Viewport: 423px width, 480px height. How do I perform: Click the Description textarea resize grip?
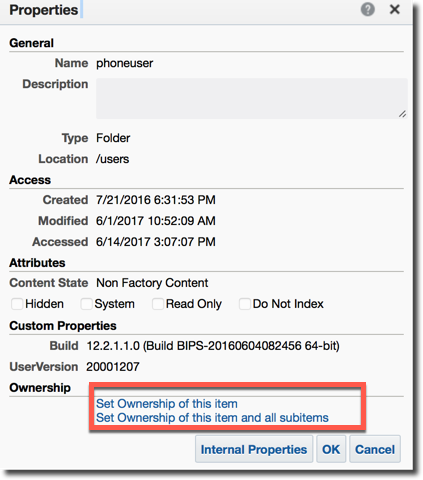tap(402, 114)
